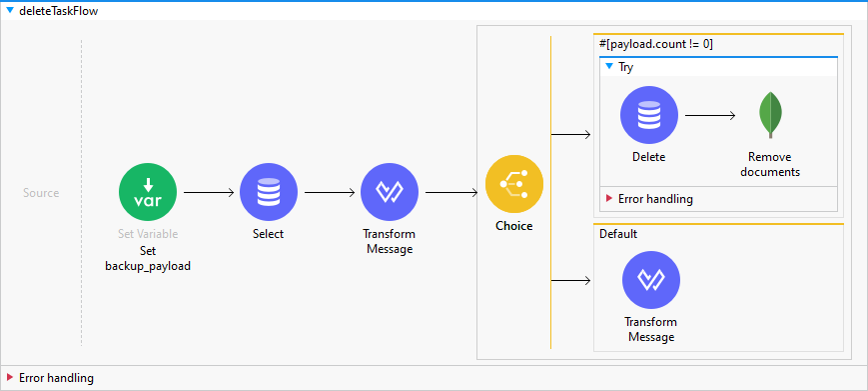Viewport: 868px width, 391px height.
Task: Click the '#[payload.count != 0]' condition
Action: [x=656, y=44]
